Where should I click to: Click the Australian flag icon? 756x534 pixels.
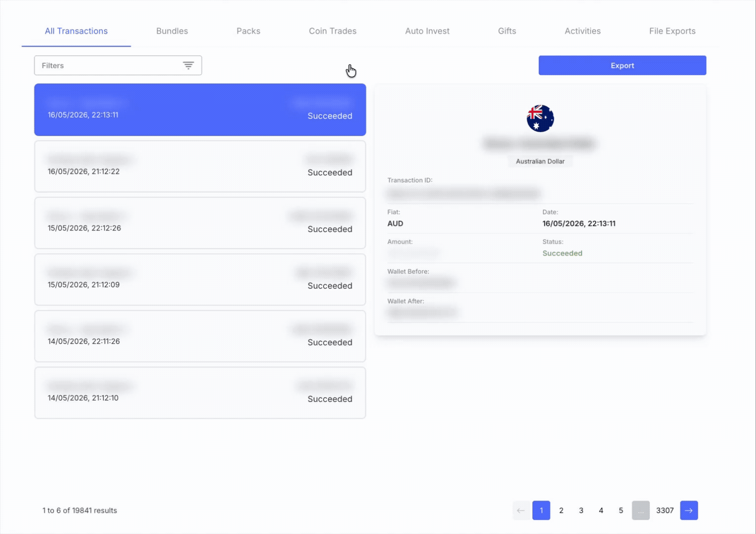(x=540, y=118)
